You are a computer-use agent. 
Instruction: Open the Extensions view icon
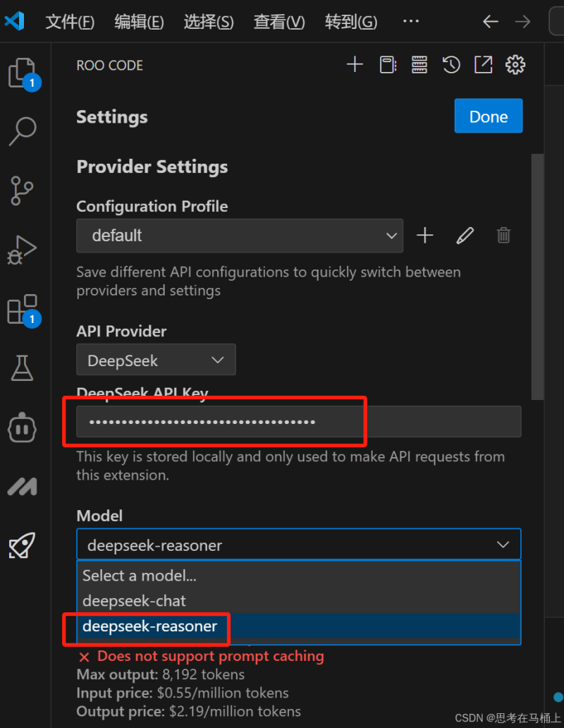click(x=23, y=309)
